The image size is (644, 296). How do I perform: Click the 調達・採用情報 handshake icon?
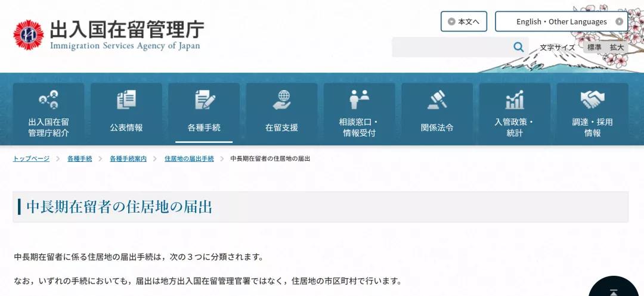pos(592,99)
